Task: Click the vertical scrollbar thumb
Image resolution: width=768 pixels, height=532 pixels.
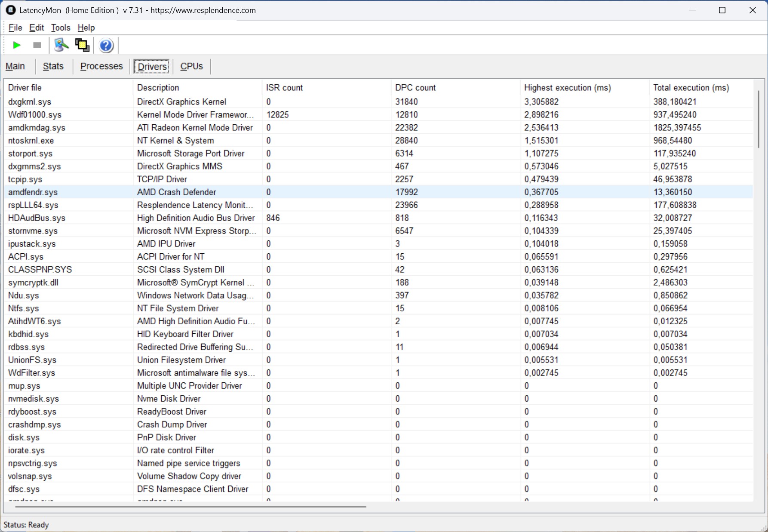Action: coord(758,119)
